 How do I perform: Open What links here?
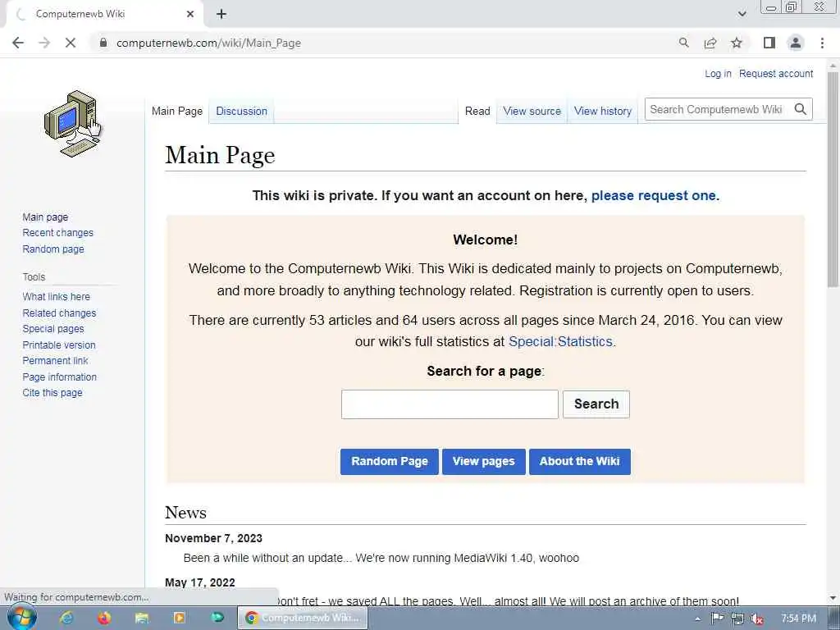(x=57, y=296)
